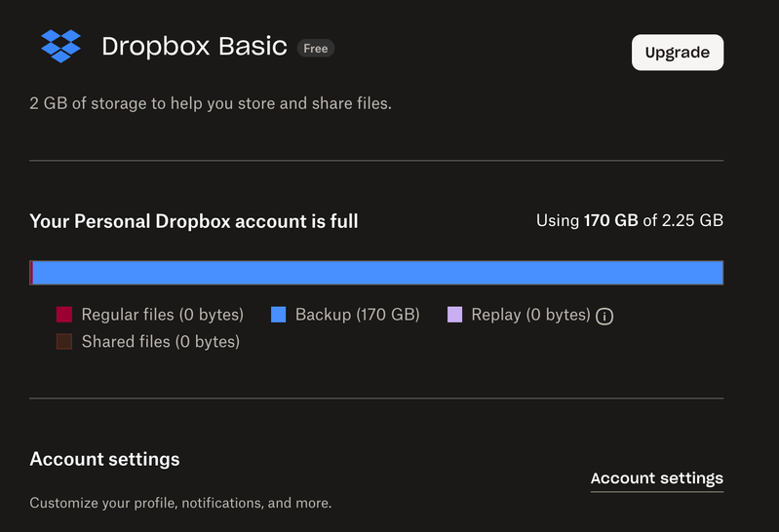Click the Dropbox logo icon
The image size is (779, 532).
coord(61,46)
